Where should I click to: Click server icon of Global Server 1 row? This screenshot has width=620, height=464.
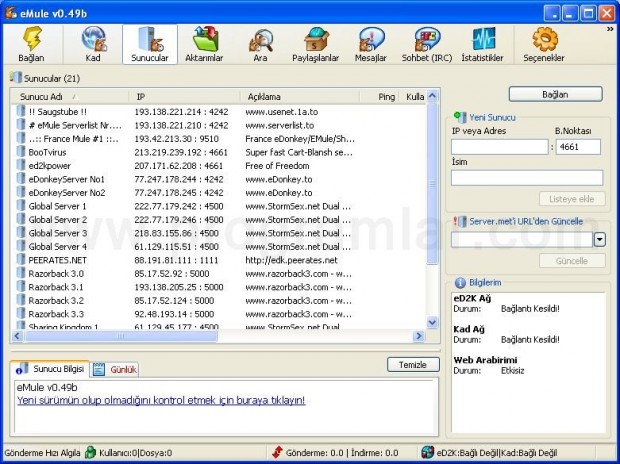tap(21, 206)
